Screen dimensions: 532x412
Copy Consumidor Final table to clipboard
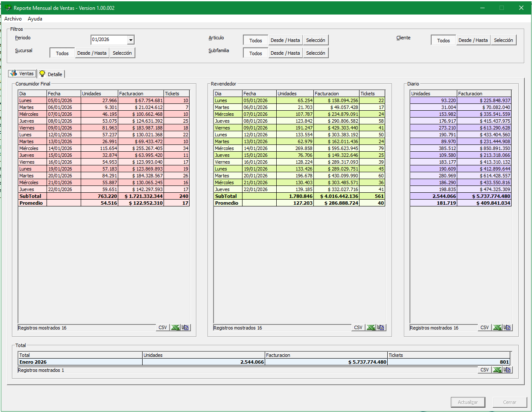point(185,327)
